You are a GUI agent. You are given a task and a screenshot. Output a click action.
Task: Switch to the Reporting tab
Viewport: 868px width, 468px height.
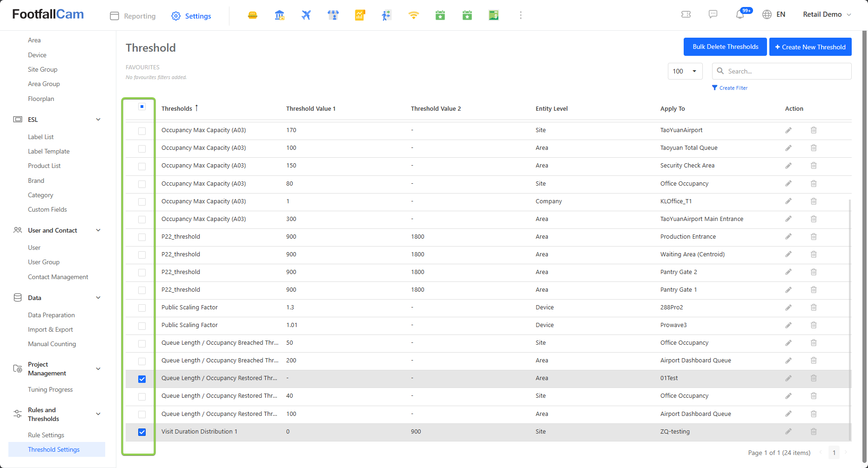coord(133,16)
